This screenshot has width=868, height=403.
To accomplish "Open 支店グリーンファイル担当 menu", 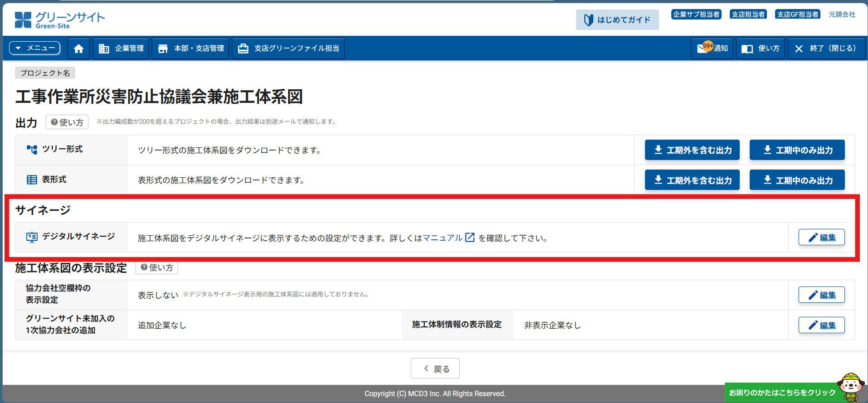I will point(288,49).
